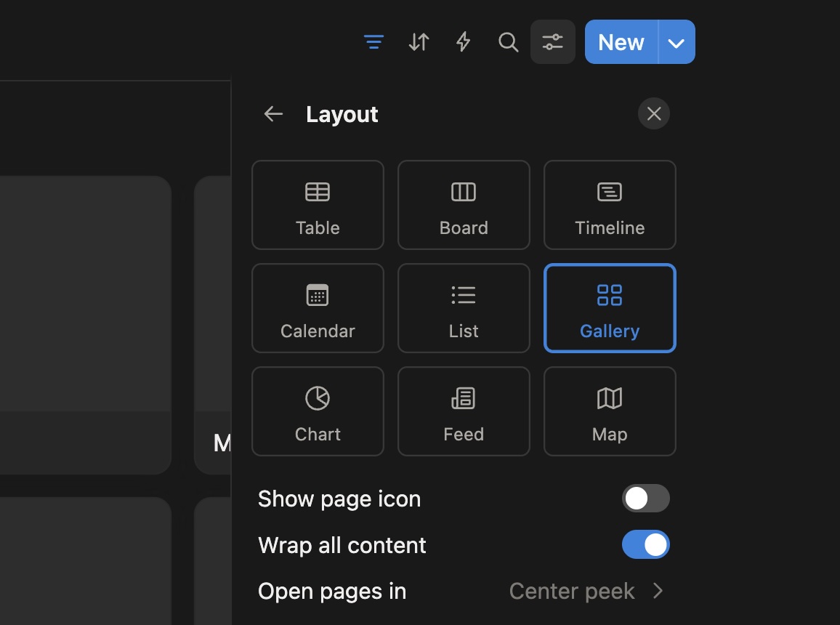
Task: Open view settings with the sliders icon
Action: coord(552,41)
